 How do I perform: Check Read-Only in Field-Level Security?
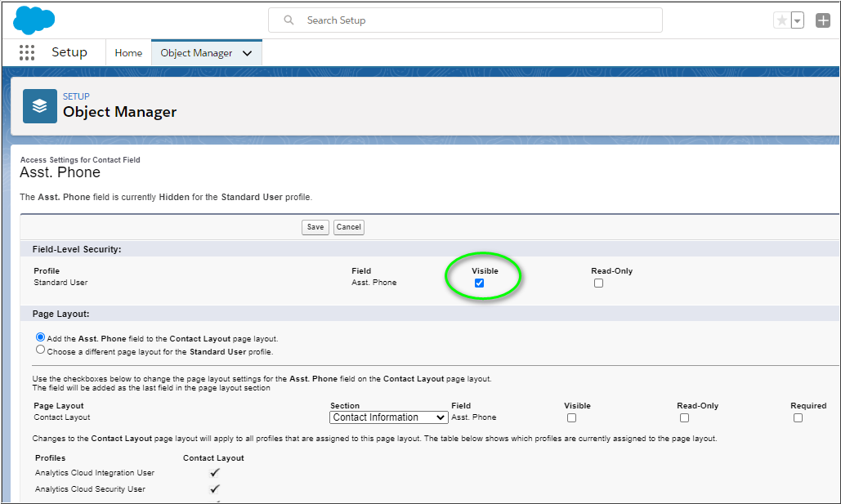pos(599,283)
